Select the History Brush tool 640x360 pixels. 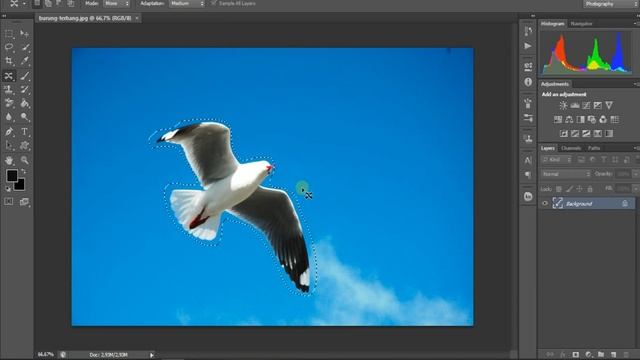click(x=24, y=89)
